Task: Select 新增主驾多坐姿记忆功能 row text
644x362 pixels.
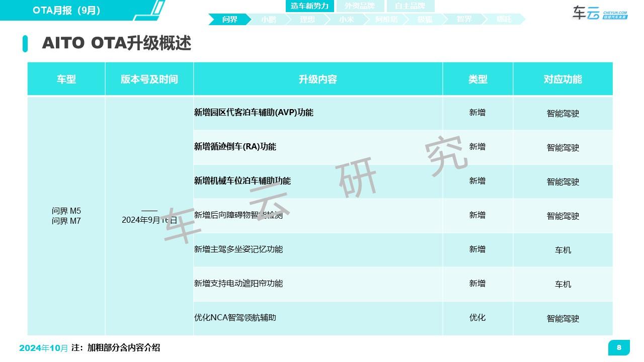Action: [x=238, y=249]
